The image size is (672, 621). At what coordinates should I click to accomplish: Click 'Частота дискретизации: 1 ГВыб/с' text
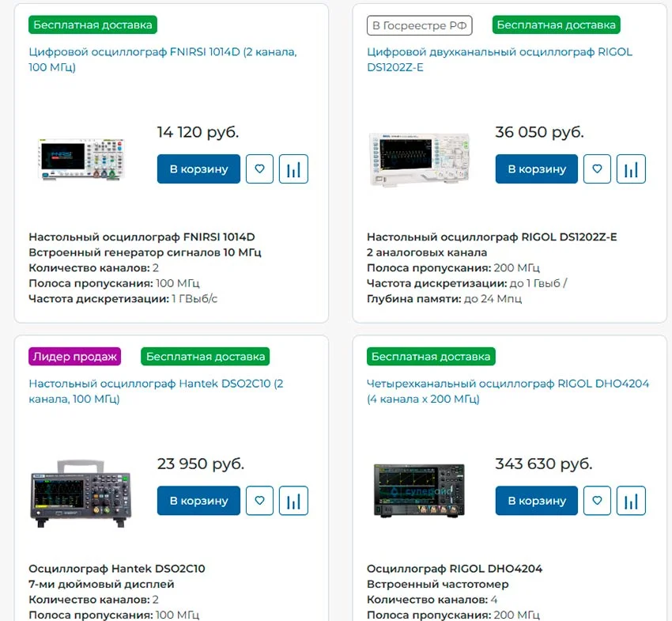[123, 298]
